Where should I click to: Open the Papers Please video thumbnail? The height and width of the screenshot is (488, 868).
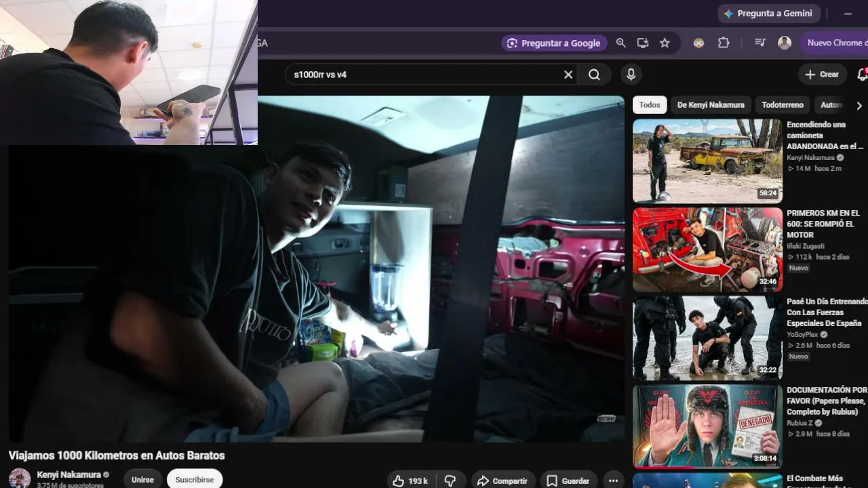point(707,426)
